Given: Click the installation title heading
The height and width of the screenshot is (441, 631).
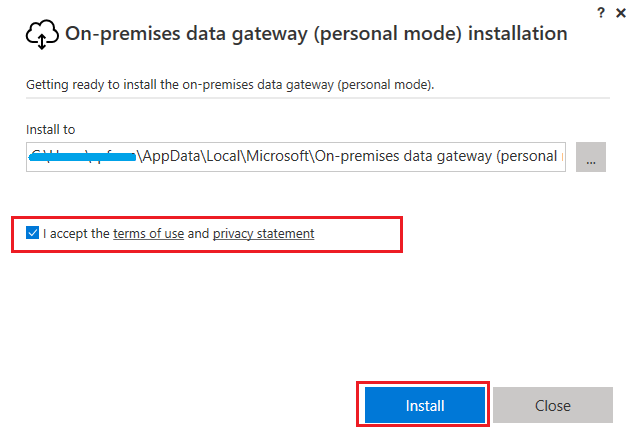Looking at the screenshot, I should [x=316, y=34].
